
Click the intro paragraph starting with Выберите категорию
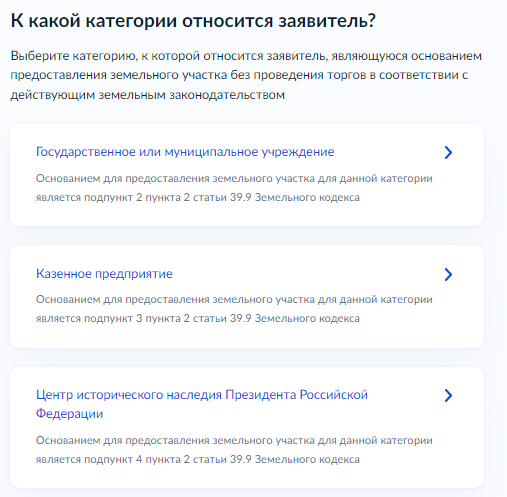(x=246, y=75)
